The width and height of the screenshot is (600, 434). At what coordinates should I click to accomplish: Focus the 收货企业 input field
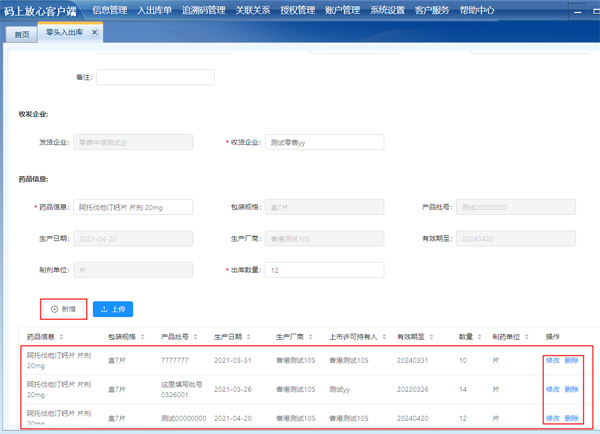point(325,143)
